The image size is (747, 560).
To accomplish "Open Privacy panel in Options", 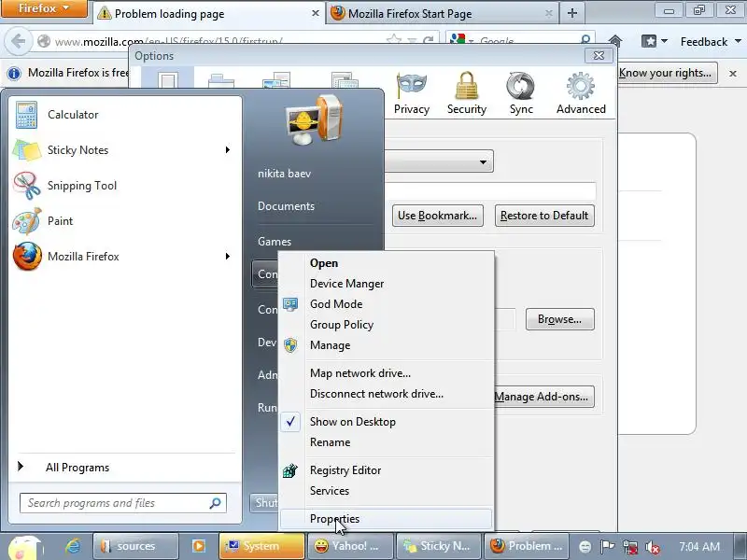I will click(412, 94).
